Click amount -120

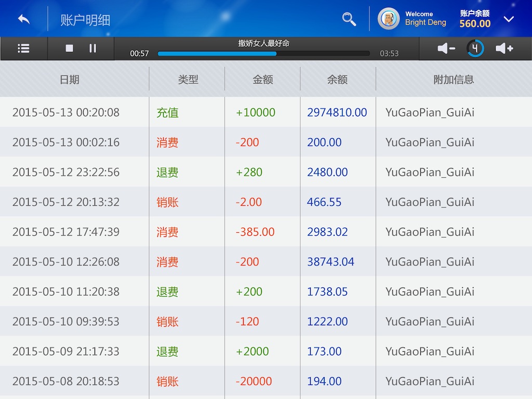pos(247,321)
